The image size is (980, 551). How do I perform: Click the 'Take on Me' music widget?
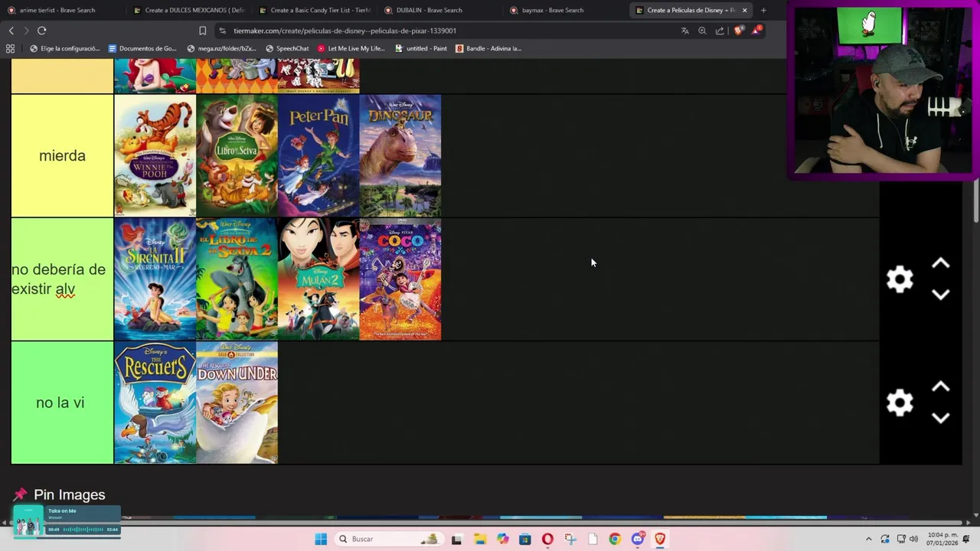pos(67,521)
